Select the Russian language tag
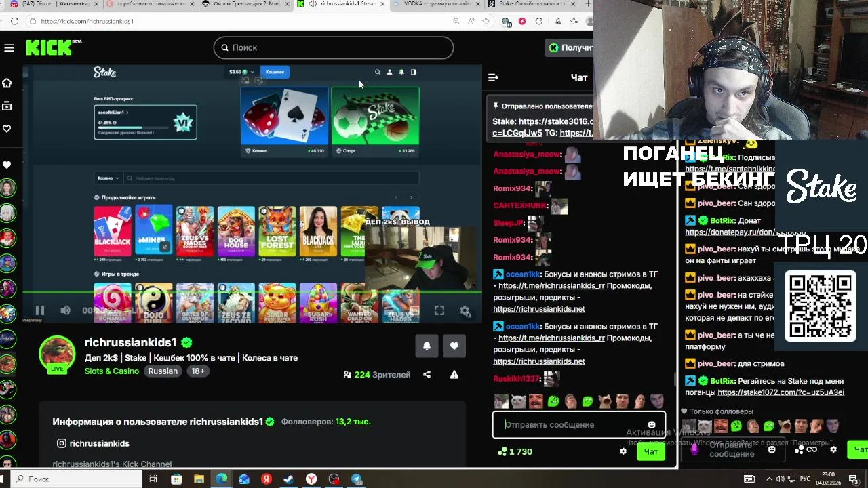This screenshot has width=868, height=488. coord(163,371)
